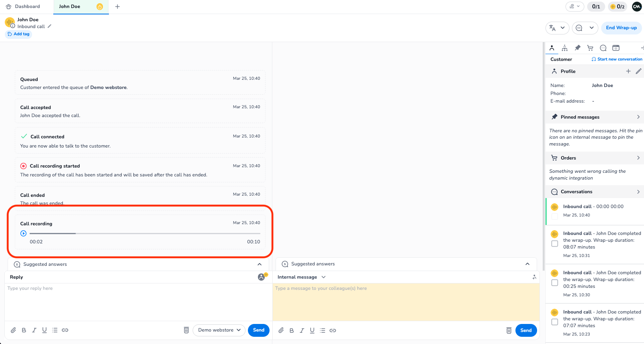Click the End Wrap-up button
The width and height of the screenshot is (644, 344).
pos(621,28)
